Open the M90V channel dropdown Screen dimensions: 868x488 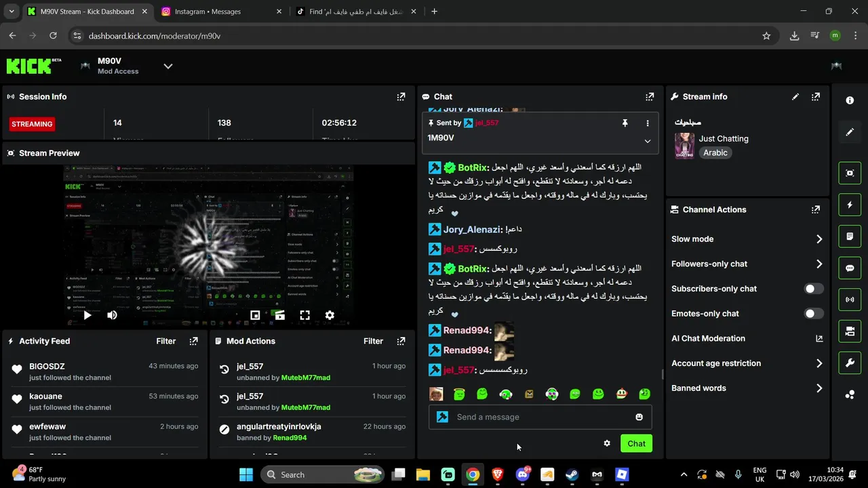pos(168,66)
